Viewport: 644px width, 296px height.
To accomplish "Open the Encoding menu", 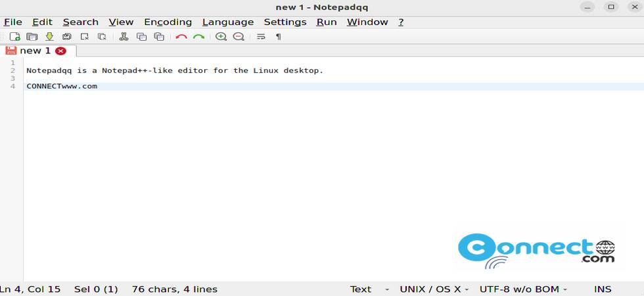I will (168, 22).
